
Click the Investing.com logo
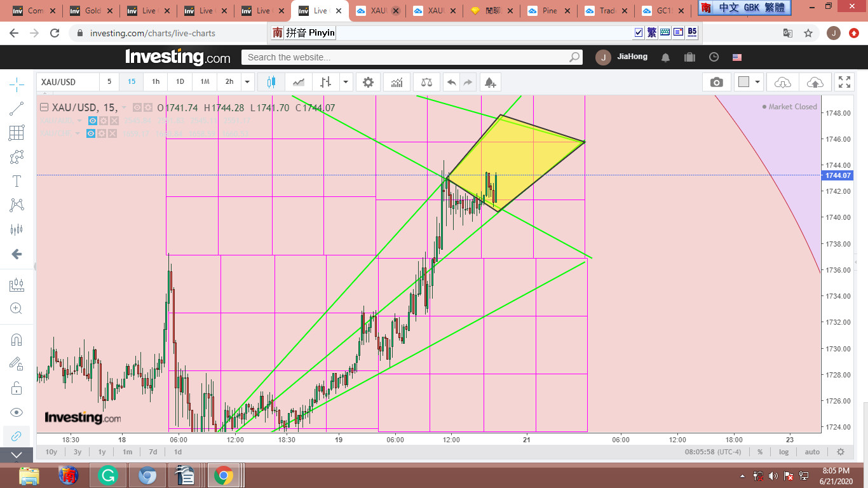pyautogui.click(x=177, y=57)
